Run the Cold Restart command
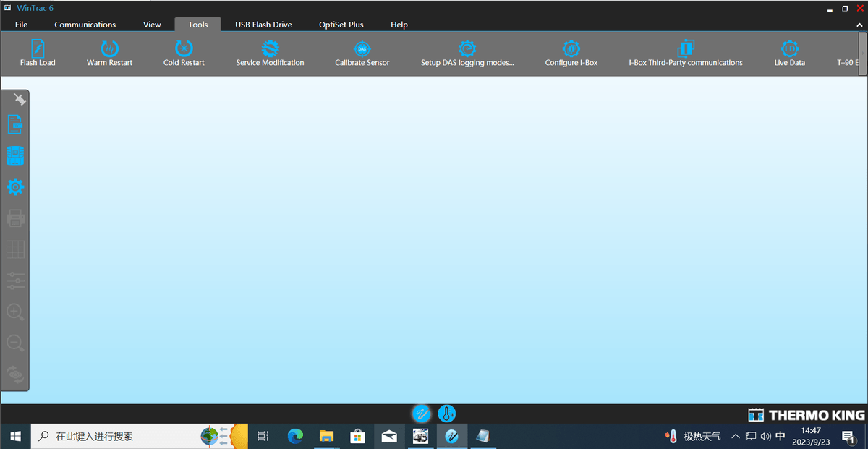The height and width of the screenshot is (449, 868). [184, 54]
